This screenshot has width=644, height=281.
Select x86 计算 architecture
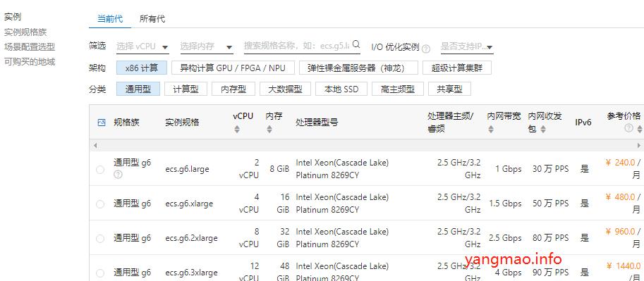tap(142, 68)
